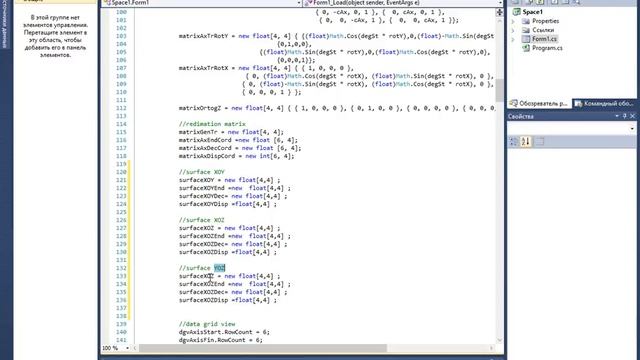Click the Program.cs file icon
This screenshot has height=360, width=640.
tap(526, 48)
